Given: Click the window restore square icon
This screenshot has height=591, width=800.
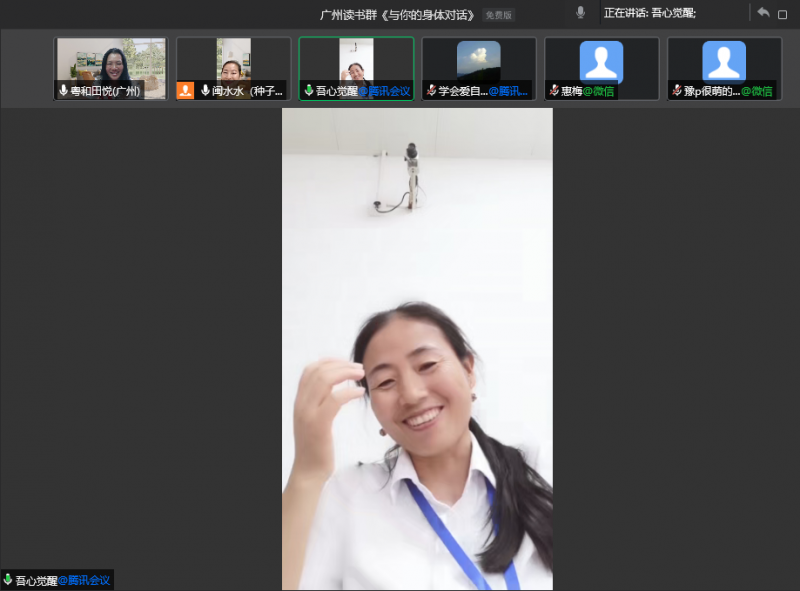Looking at the screenshot, I should tap(783, 14).
